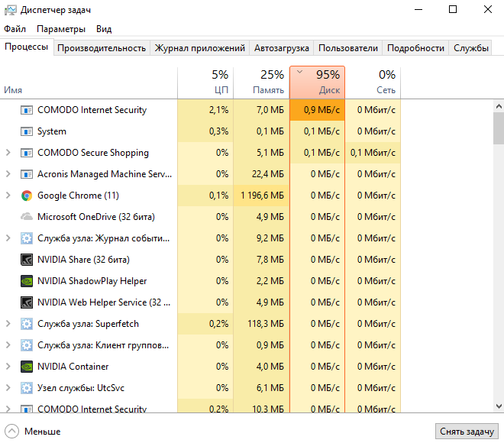Click the Microsoft OneDrive cloud icon

[27, 217]
